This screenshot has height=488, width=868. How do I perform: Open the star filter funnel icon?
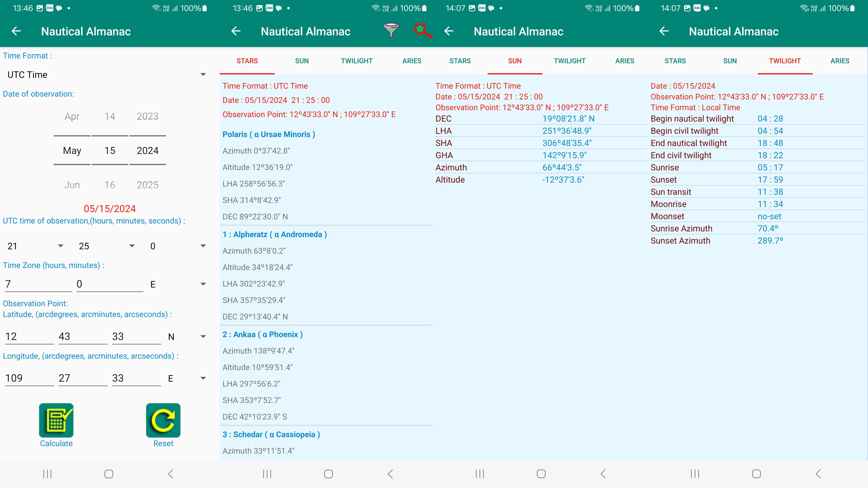tap(391, 31)
